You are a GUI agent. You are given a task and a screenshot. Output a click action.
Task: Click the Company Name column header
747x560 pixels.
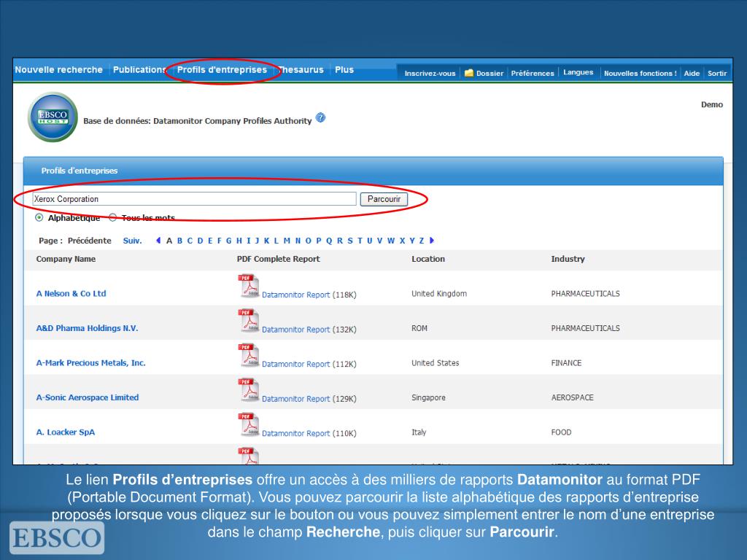click(66, 259)
